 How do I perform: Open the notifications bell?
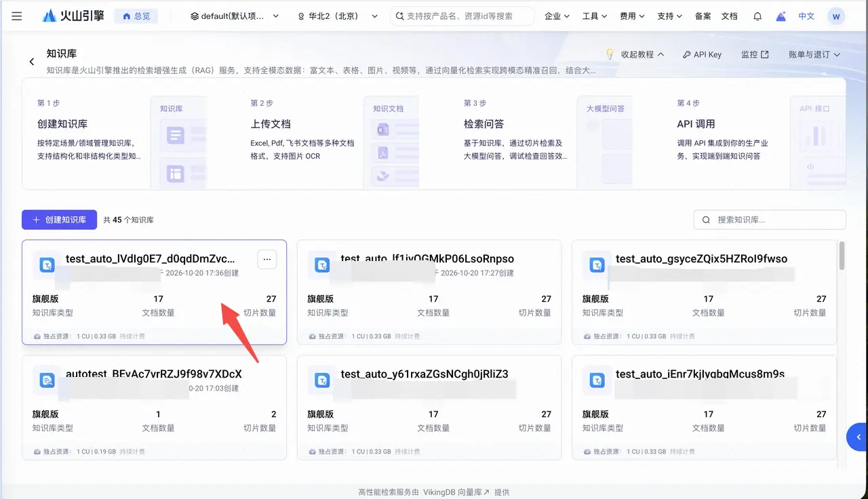tap(757, 16)
